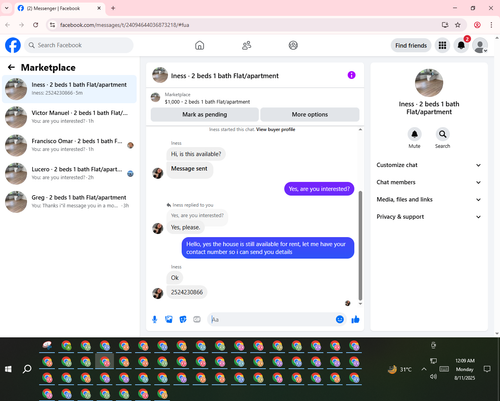Send a thumbs-up like
This screenshot has width=500, height=401.
click(355, 319)
